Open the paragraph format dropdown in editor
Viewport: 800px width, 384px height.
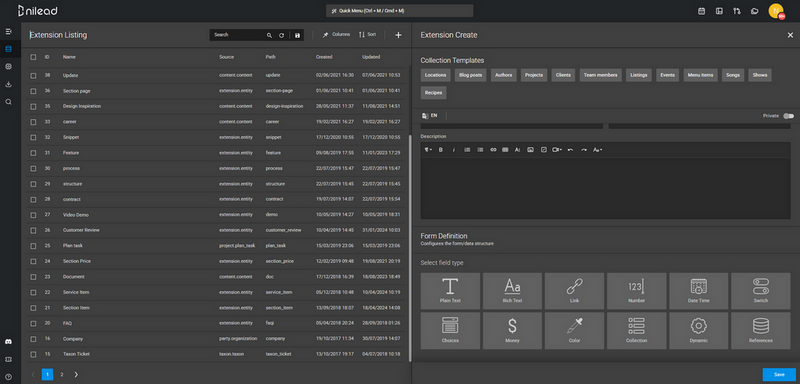428,149
